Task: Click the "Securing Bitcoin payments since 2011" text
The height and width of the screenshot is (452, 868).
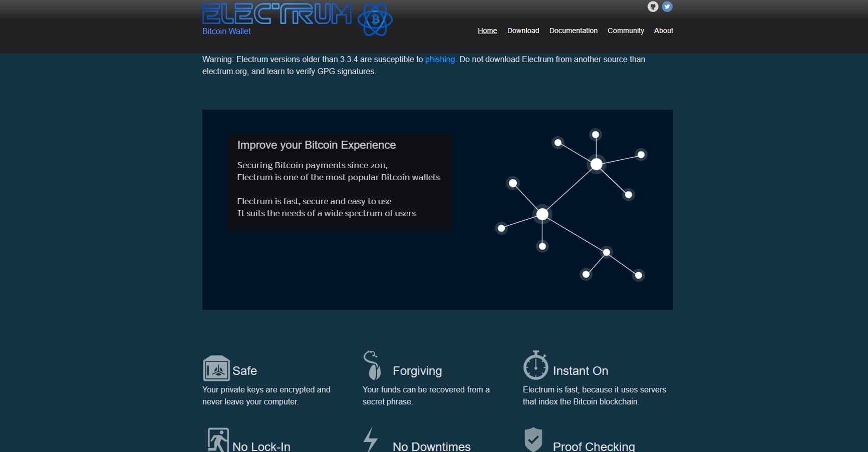Action: [x=312, y=165]
